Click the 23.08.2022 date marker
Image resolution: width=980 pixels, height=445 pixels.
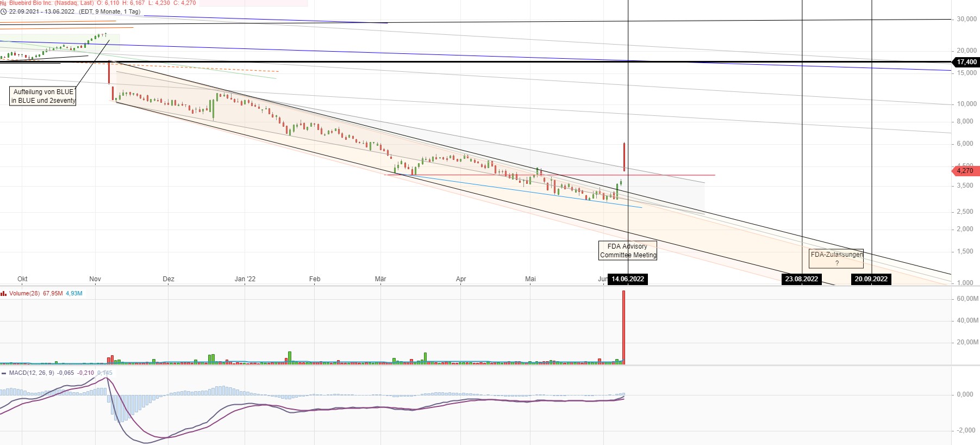pyautogui.click(x=802, y=279)
